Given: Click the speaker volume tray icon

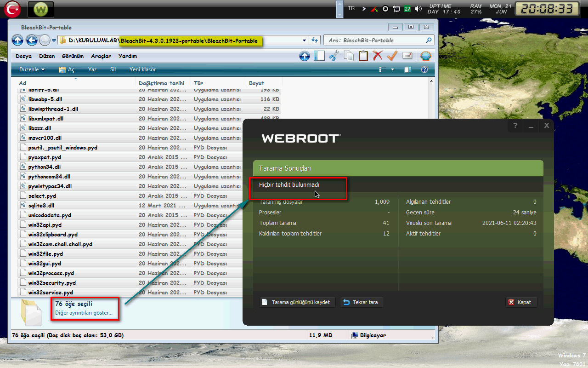Looking at the screenshot, I should pyautogui.click(x=418, y=9).
